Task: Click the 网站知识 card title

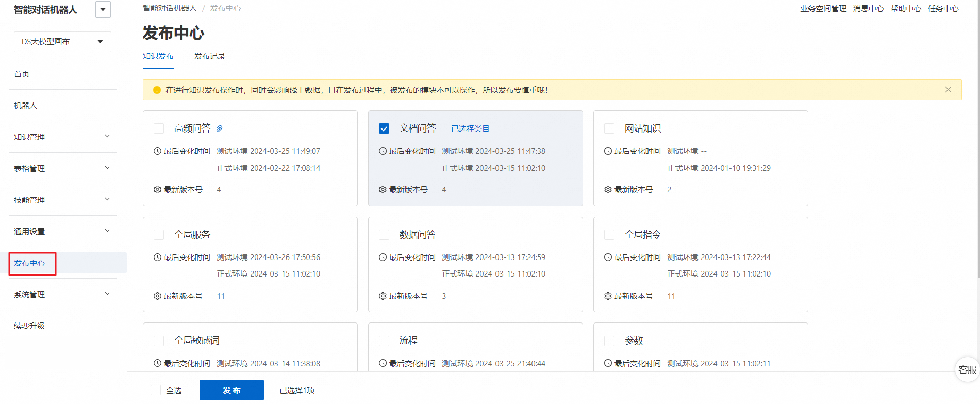Action: [x=643, y=128]
